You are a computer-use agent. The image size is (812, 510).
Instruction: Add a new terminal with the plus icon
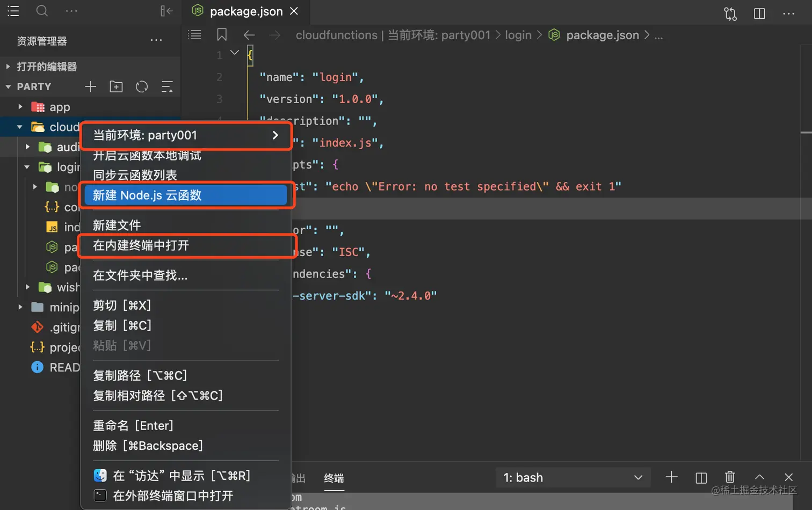click(x=671, y=477)
